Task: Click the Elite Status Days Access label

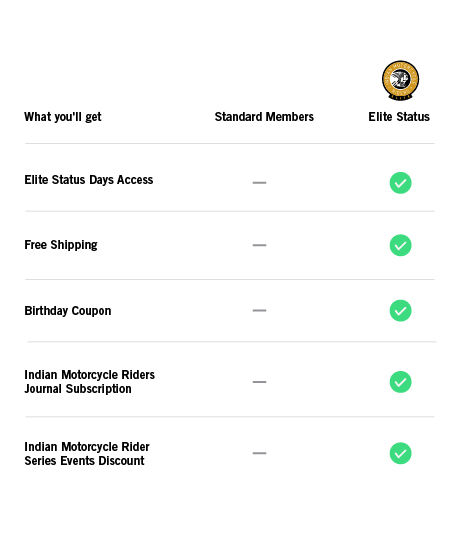Action: coord(89,180)
